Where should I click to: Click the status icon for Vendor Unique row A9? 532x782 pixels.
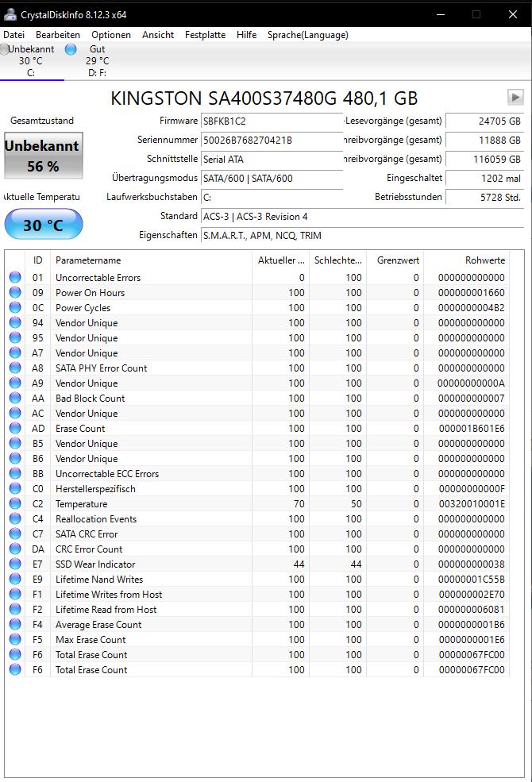[15, 383]
